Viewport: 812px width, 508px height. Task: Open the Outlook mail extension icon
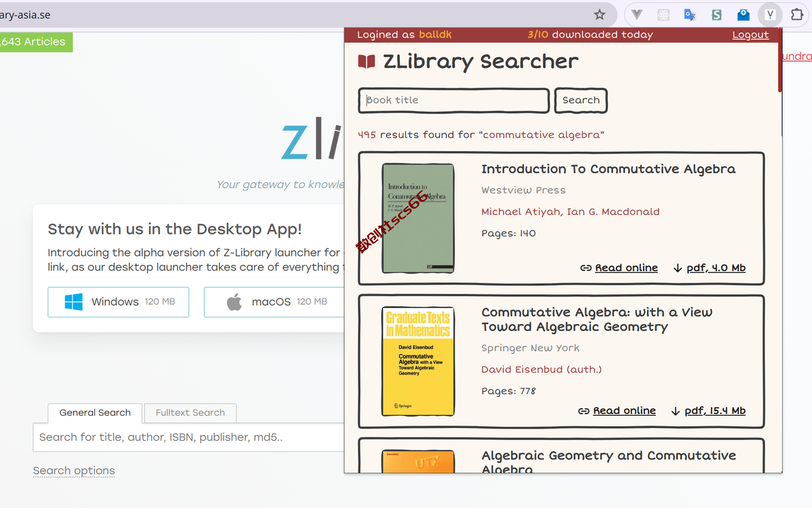(x=743, y=15)
